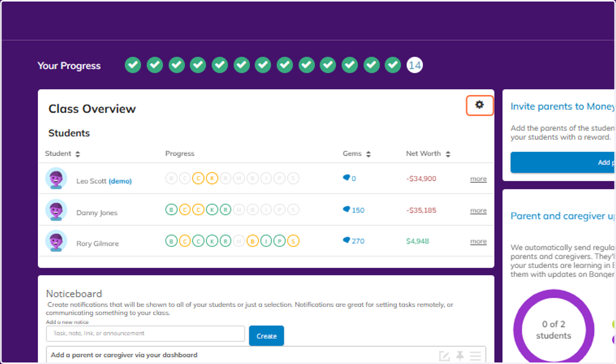Click Danny Jones's grey P progress badge
616x364 pixels.
point(280,209)
